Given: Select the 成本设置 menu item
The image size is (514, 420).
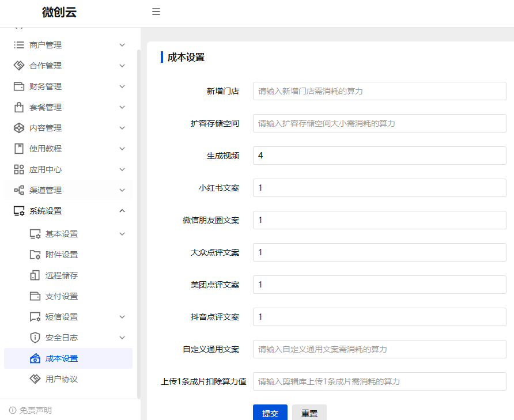Looking at the screenshot, I should pyautogui.click(x=68, y=358).
